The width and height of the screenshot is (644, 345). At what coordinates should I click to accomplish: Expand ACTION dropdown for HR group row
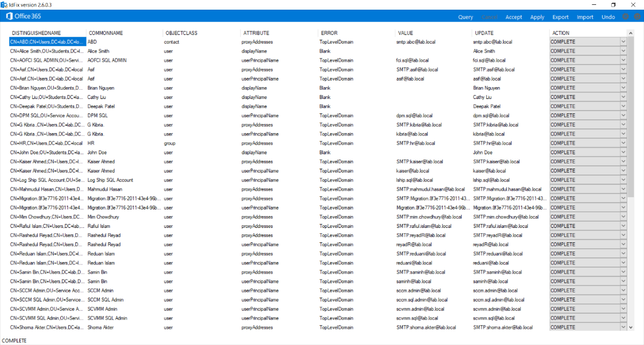623,143
